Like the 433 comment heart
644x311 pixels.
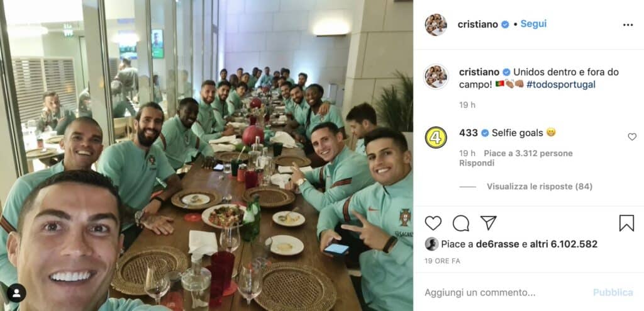[x=631, y=137]
